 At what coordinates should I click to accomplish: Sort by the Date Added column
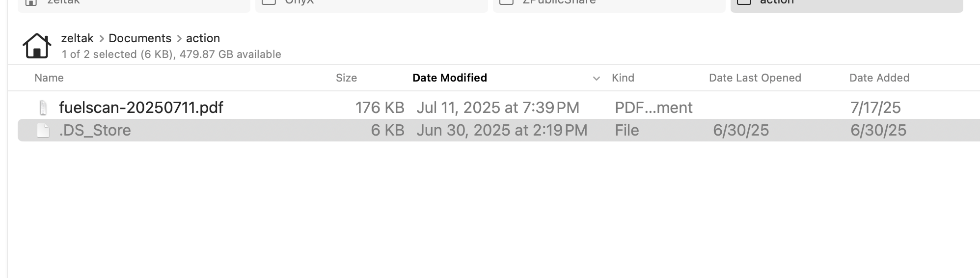879,78
